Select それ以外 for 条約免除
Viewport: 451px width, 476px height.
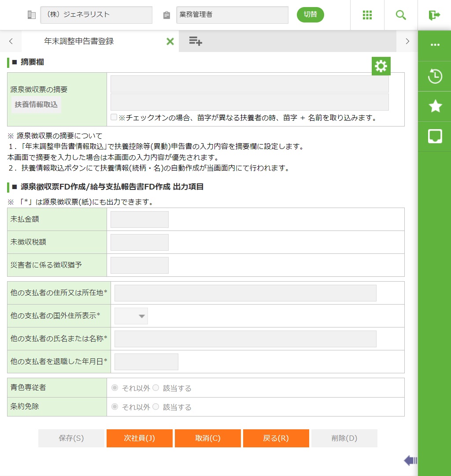point(115,407)
